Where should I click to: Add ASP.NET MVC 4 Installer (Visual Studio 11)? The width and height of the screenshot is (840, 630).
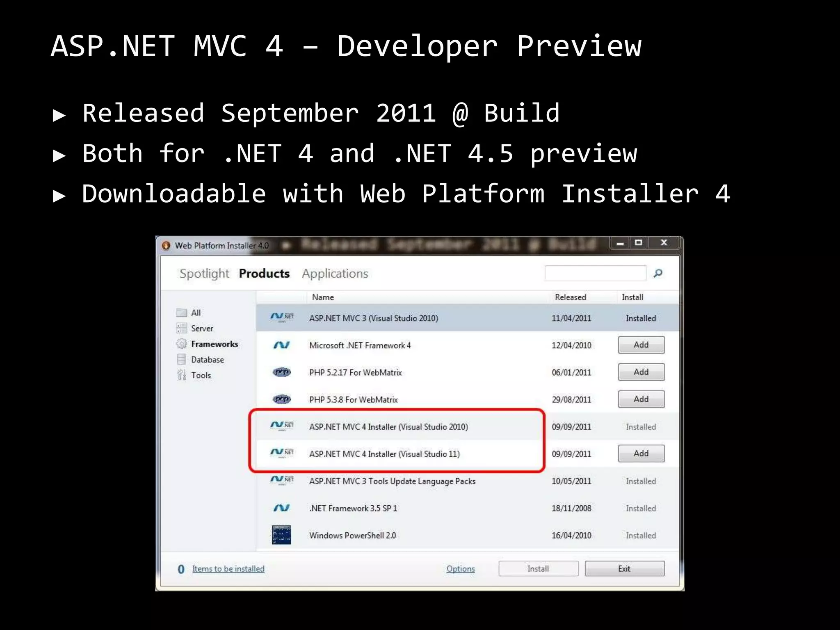tap(641, 453)
